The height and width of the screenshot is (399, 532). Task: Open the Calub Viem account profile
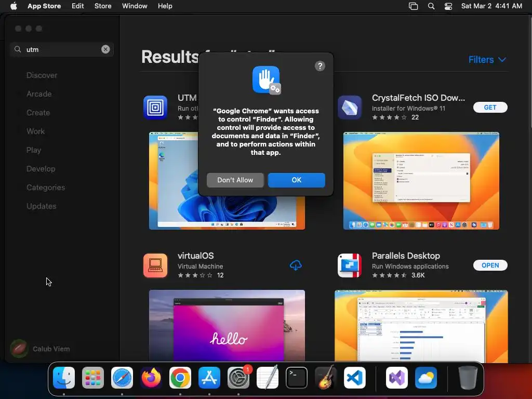tap(40, 349)
